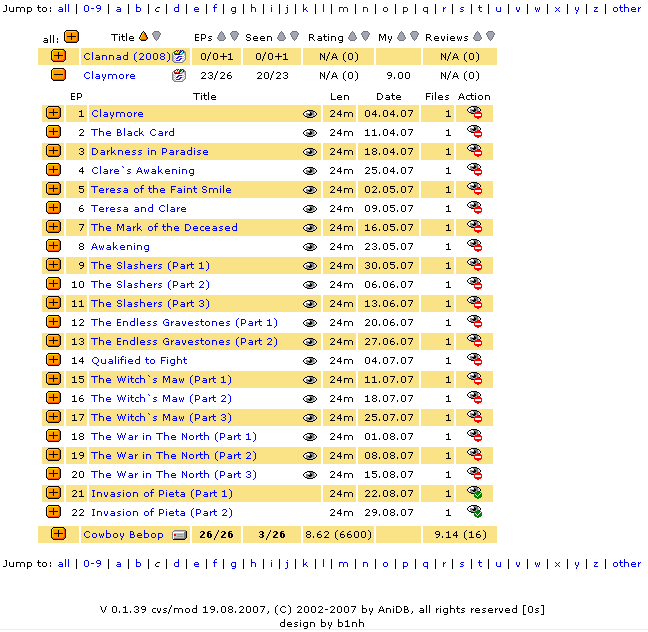Click seen eye icon for Qualified to Fight

310,361
